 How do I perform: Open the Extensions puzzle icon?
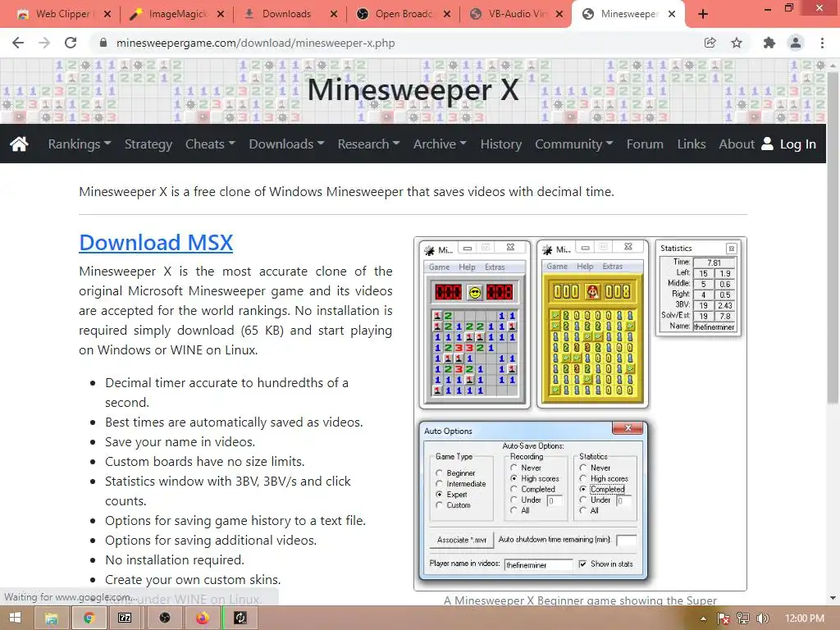769,43
